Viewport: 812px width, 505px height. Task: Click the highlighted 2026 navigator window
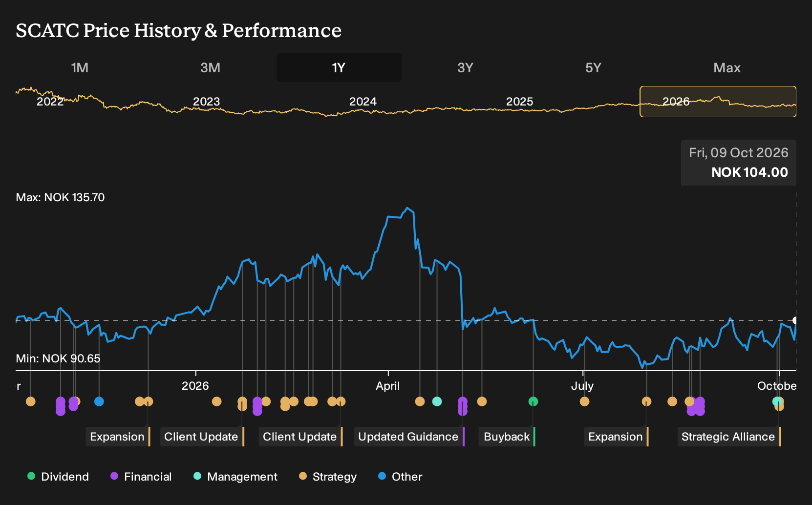[718, 102]
